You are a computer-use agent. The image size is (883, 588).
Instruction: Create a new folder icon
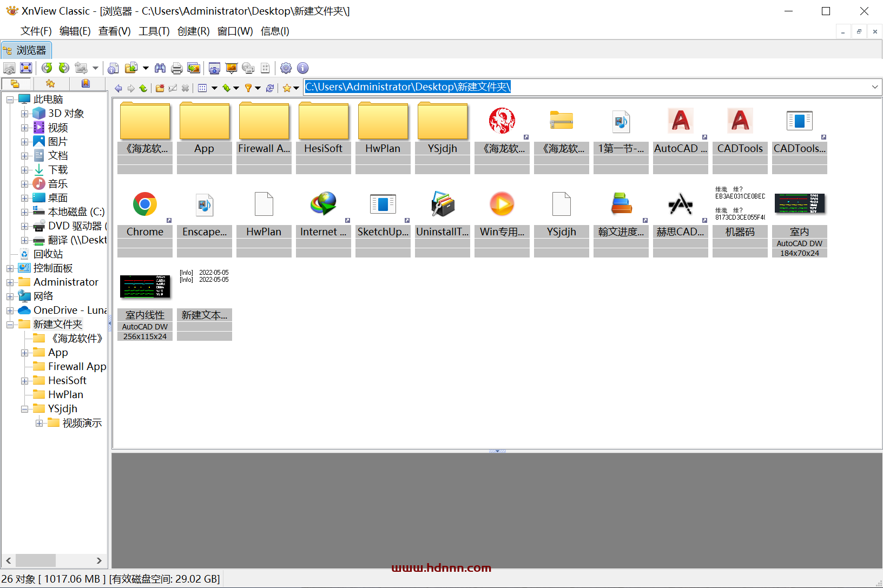point(160,88)
